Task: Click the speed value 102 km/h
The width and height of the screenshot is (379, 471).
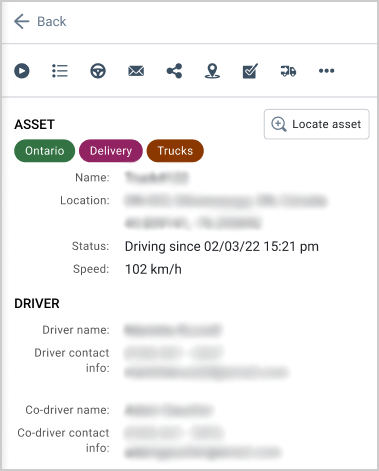Action: (x=153, y=269)
